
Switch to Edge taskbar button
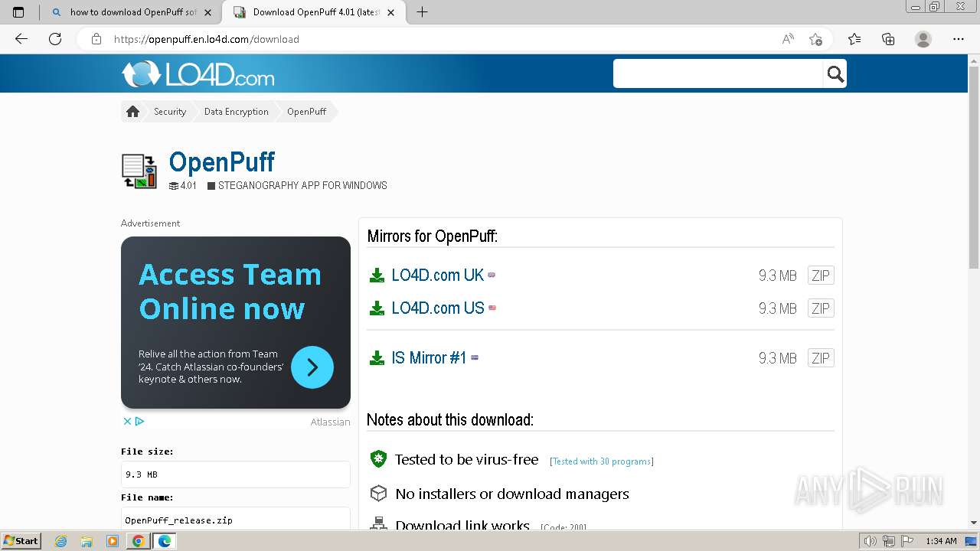click(165, 541)
